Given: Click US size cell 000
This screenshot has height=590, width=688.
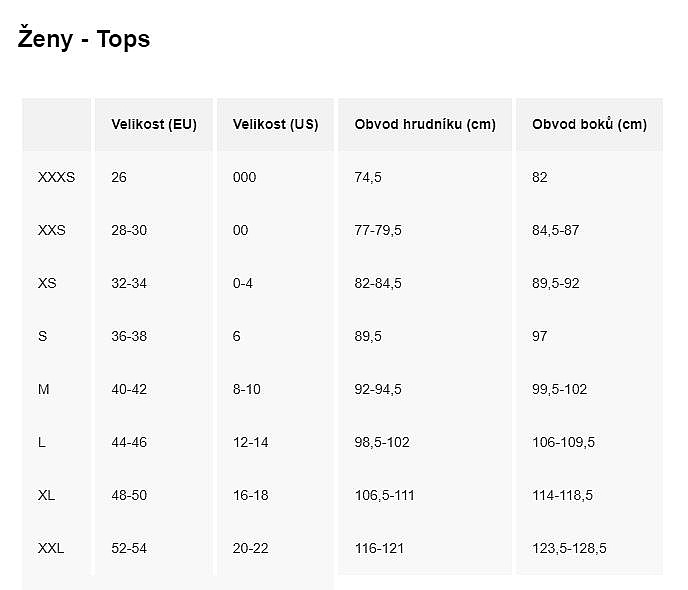Looking at the screenshot, I should (244, 177).
